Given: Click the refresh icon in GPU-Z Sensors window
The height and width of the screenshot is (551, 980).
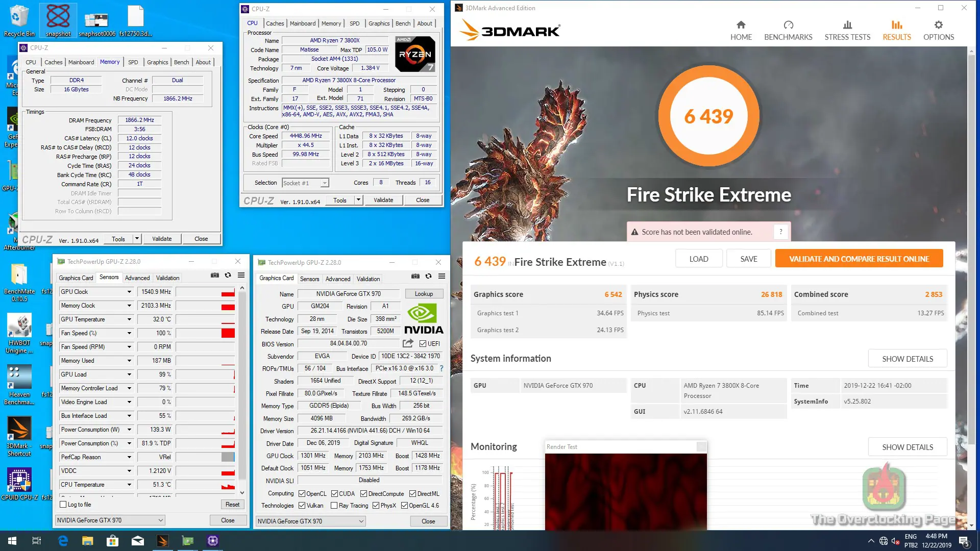Looking at the screenshot, I should coord(228,275).
